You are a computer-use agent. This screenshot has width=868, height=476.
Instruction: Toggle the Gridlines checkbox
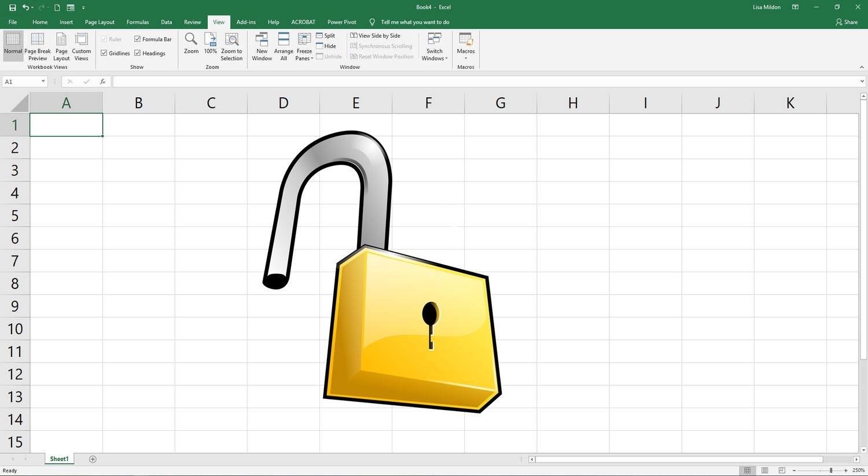coord(104,53)
